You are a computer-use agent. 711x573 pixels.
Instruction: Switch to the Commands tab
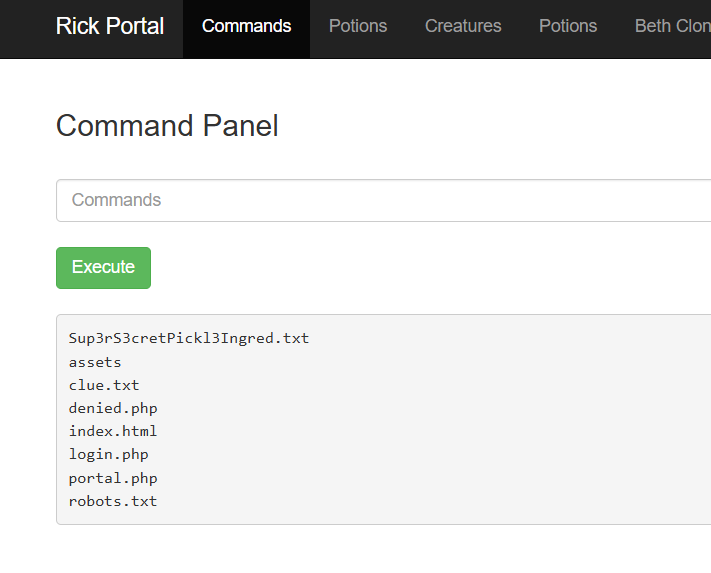click(246, 26)
